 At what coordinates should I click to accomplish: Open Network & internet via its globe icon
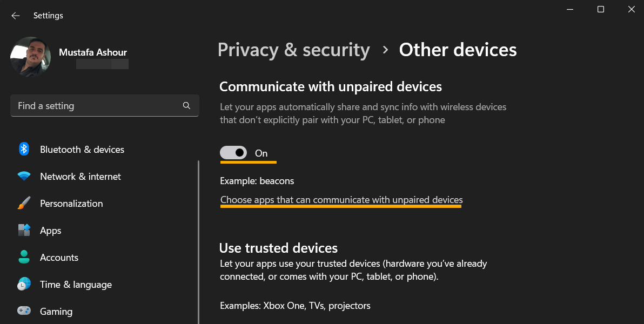tap(24, 176)
